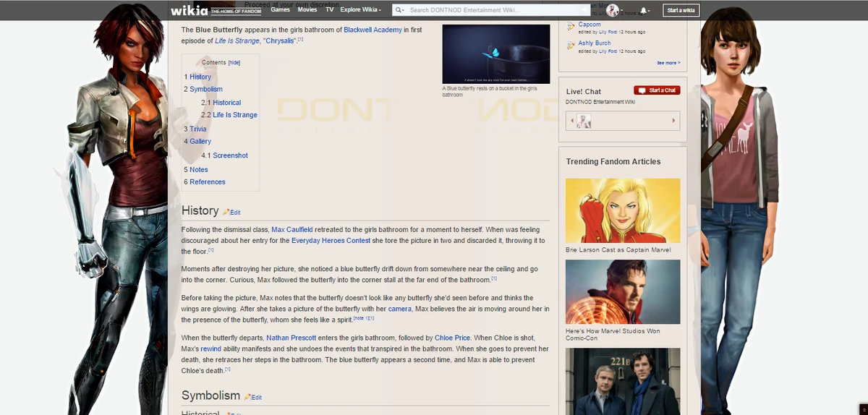Open the TV menu item
The height and width of the screenshot is (415, 868).
click(x=329, y=10)
